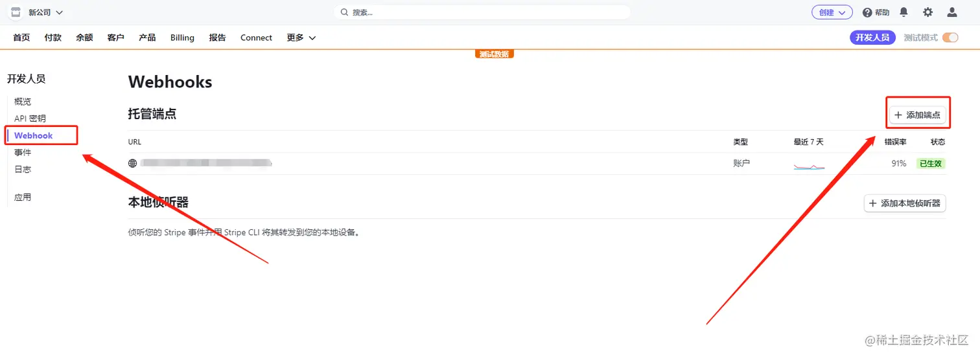Click the 帮助 label text

coord(882,12)
